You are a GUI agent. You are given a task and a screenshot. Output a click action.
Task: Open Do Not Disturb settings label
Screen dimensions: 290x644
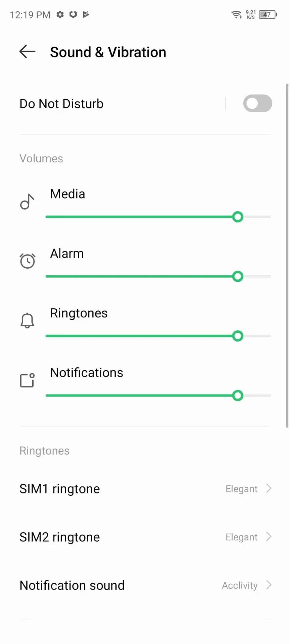[61, 104]
